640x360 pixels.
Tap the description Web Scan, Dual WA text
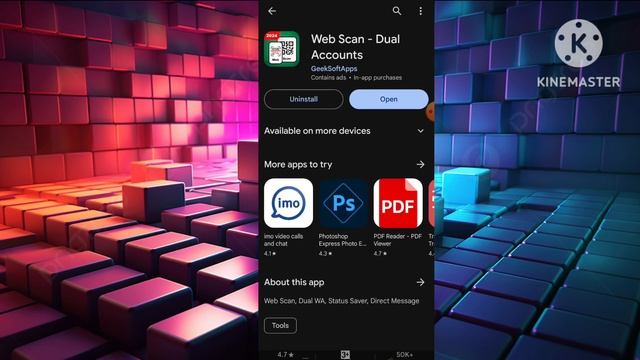(341, 301)
